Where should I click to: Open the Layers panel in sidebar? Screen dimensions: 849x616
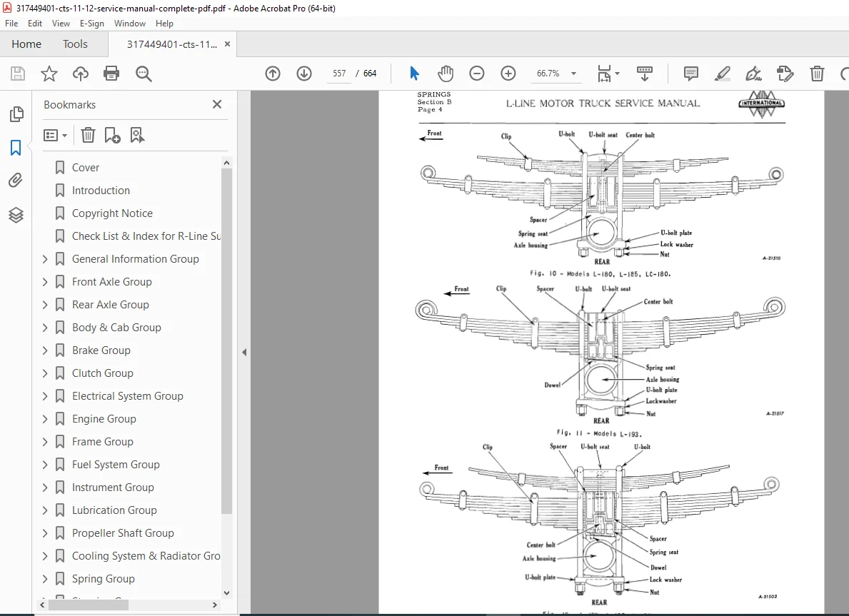(x=16, y=215)
